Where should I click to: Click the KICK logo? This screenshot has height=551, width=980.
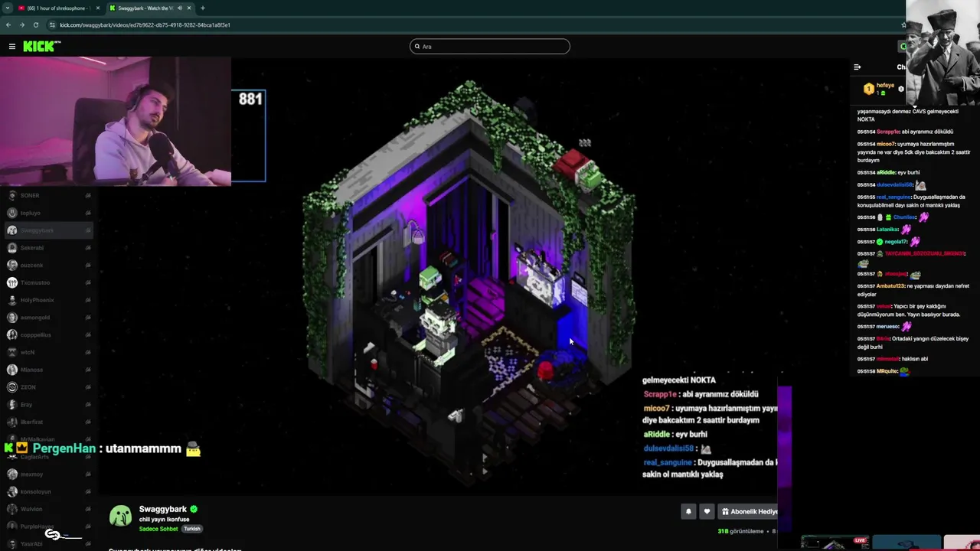coord(41,47)
